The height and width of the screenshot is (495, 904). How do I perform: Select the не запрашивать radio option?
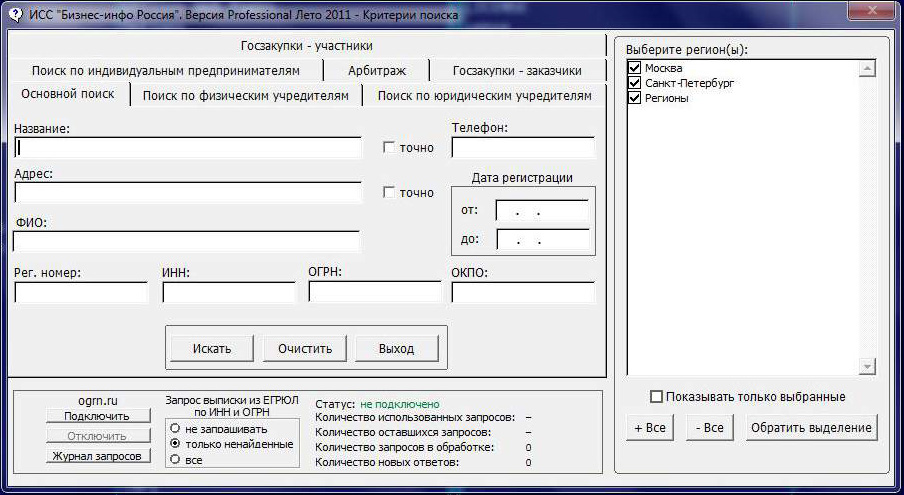point(176,429)
